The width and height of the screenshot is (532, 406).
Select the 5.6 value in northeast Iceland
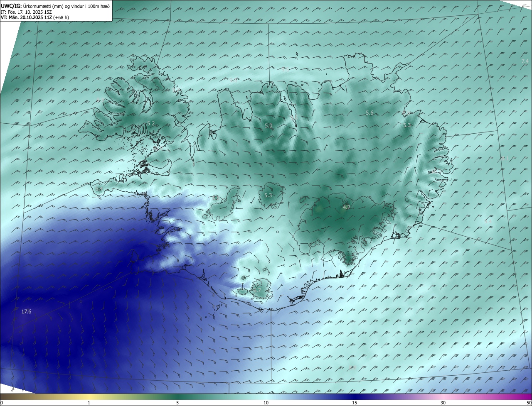pyautogui.click(x=369, y=113)
